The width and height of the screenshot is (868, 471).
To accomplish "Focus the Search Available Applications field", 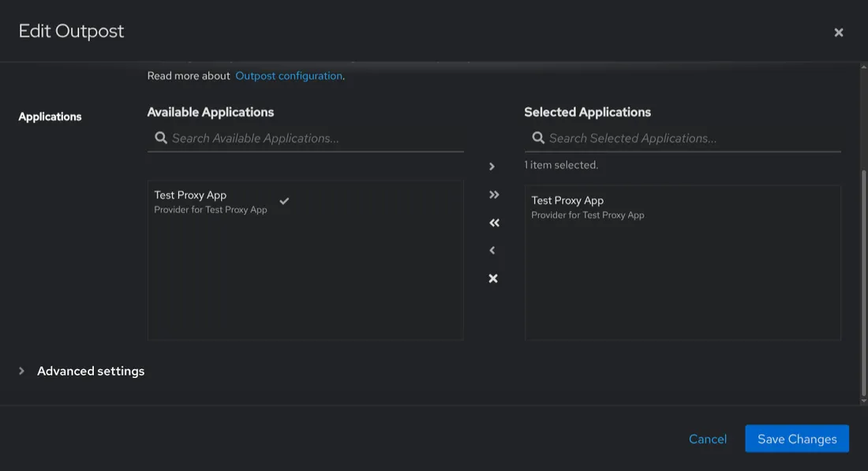I will tap(305, 138).
